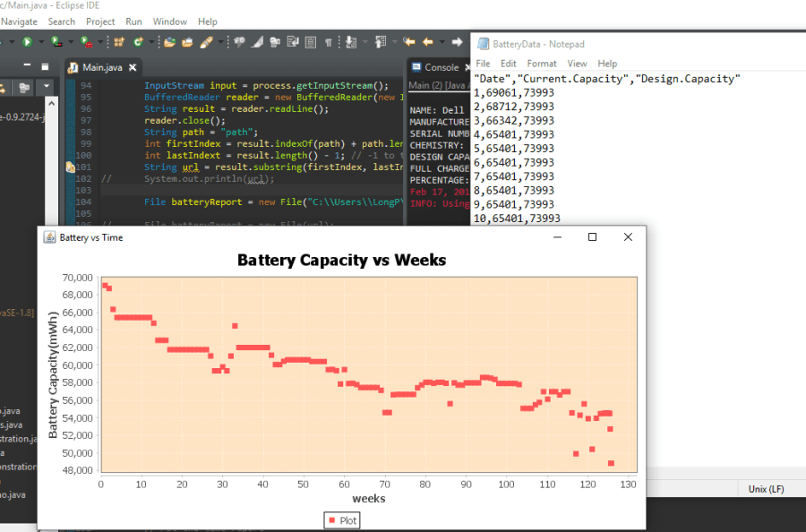The image size is (806, 532).
Task: Navigate Forward with the right arrow icon
Action: 457,42
